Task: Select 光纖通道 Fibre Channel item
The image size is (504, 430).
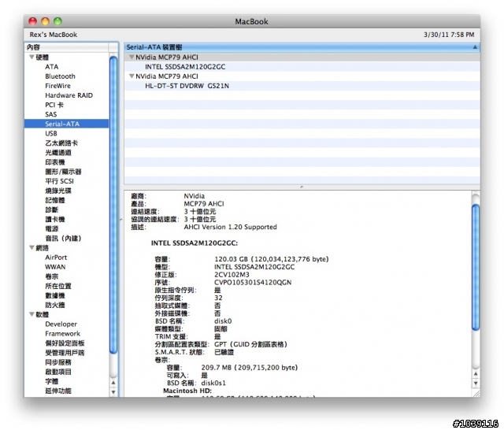Action: click(x=58, y=153)
